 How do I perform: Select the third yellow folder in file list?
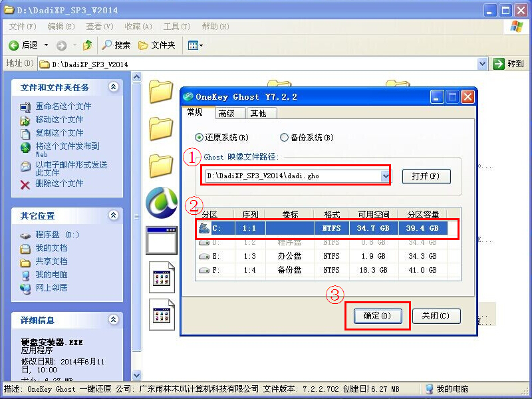click(161, 165)
